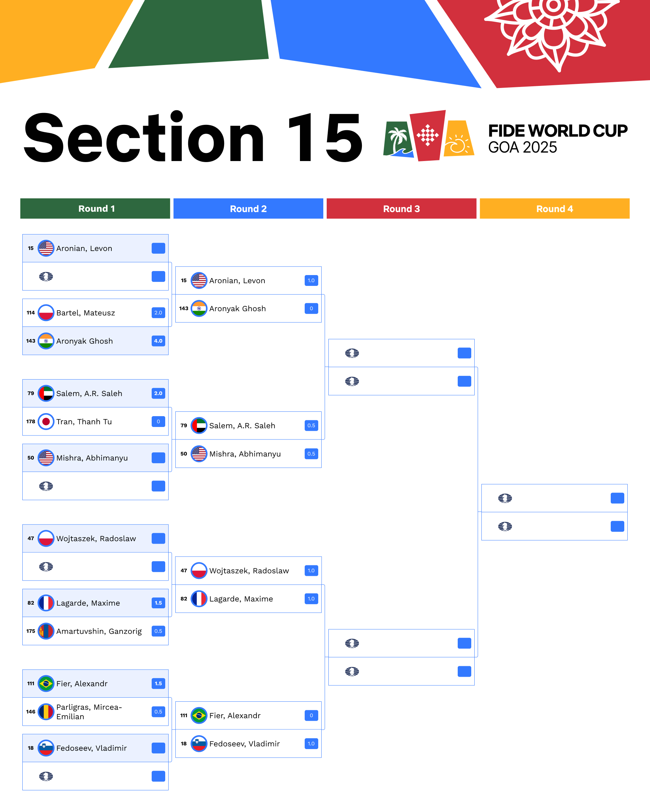This screenshot has width=650, height=812.
Task: Click Brazil flag by Fier, Alexandr in Round 1
Action: (46, 683)
